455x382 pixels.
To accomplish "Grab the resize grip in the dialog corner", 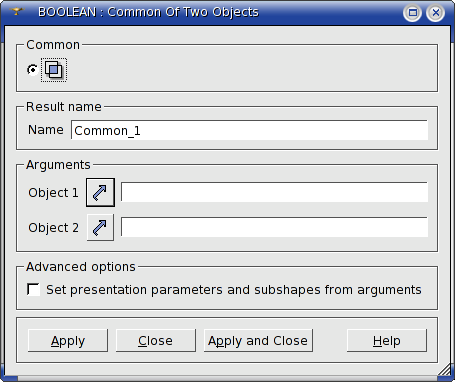I will (444, 370).
